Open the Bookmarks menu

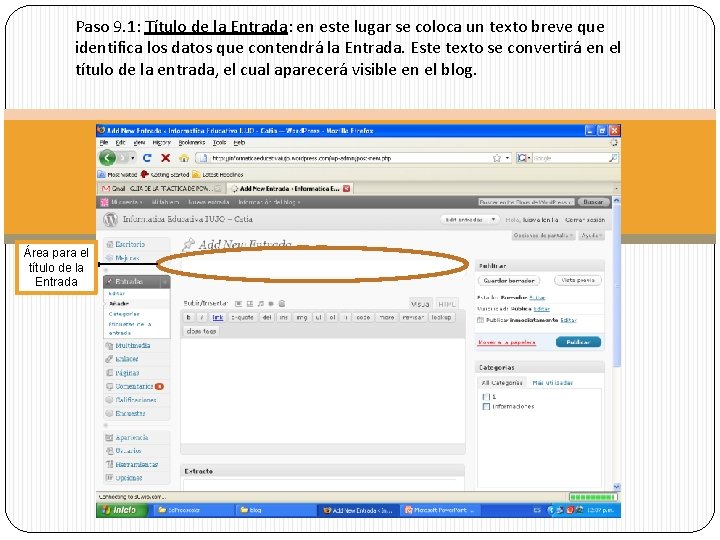click(192, 143)
